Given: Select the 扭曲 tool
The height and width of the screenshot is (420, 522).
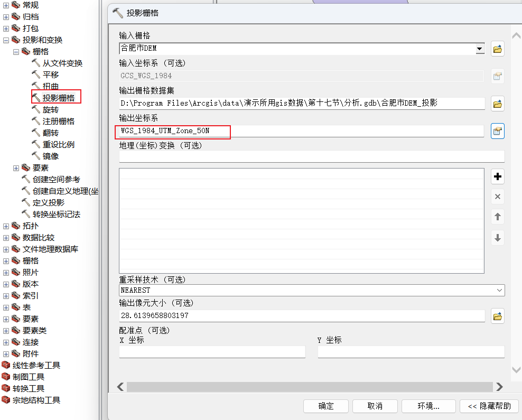Looking at the screenshot, I should [51, 86].
